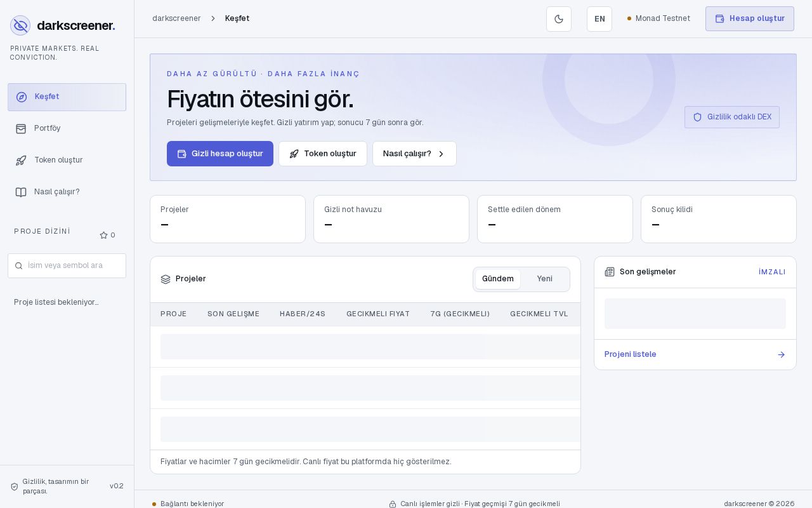Screen dimensions: 812x508
Task: Click the search magnifier icon in sidebar
Action: [18, 266]
